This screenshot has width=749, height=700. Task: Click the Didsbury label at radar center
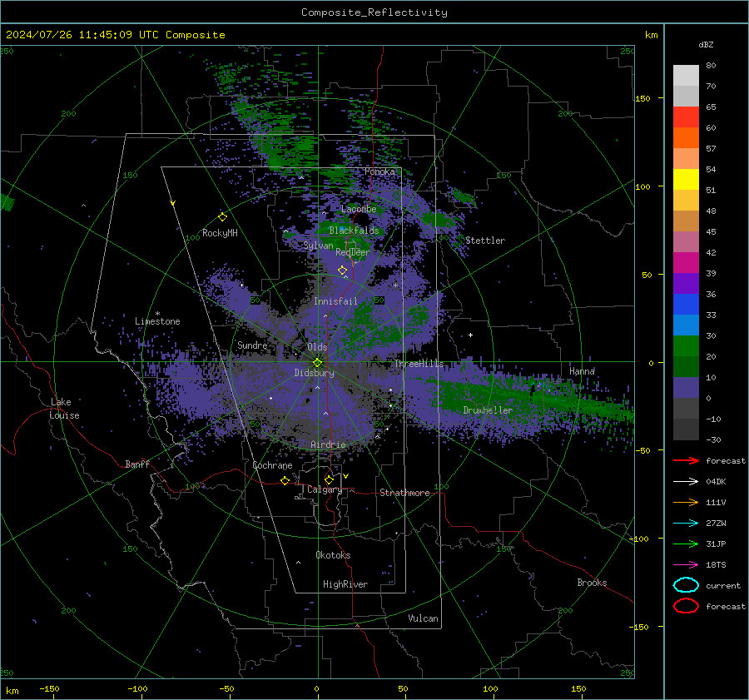pyautogui.click(x=314, y=373)
